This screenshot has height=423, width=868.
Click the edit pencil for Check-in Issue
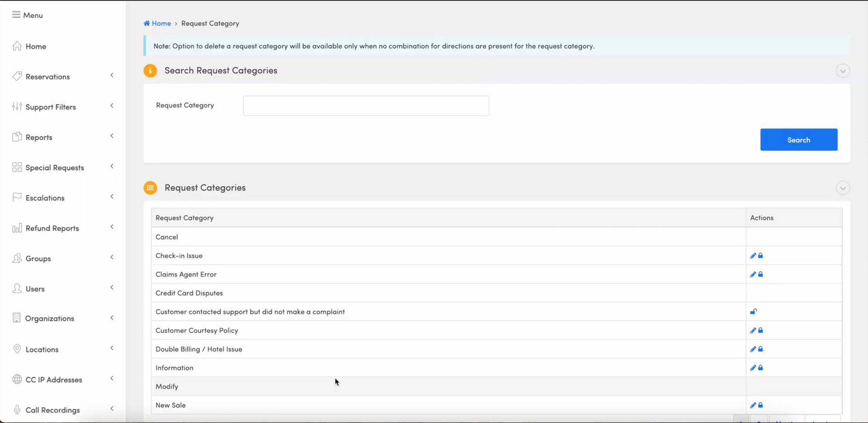(x=753, y=256)
